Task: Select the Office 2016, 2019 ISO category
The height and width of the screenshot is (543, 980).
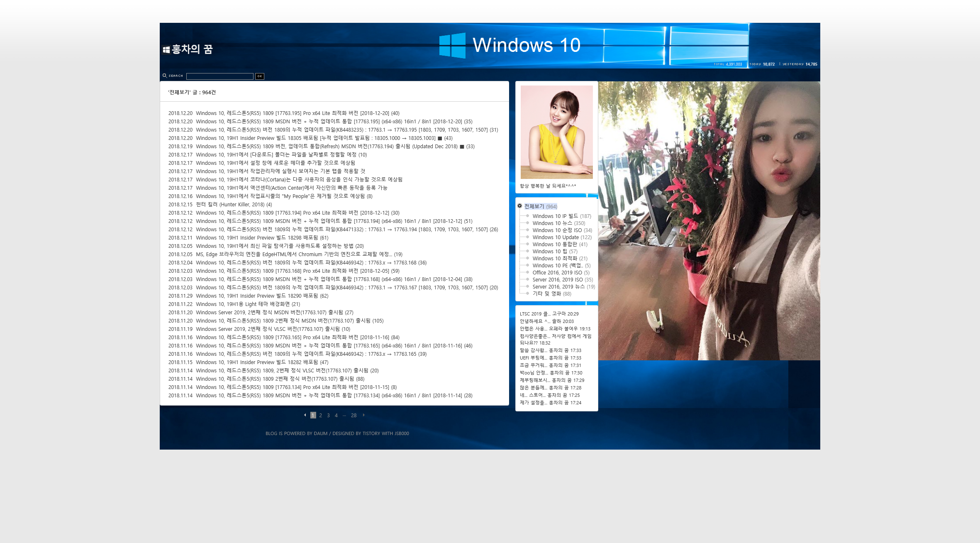Action: (x=557, y=272)
